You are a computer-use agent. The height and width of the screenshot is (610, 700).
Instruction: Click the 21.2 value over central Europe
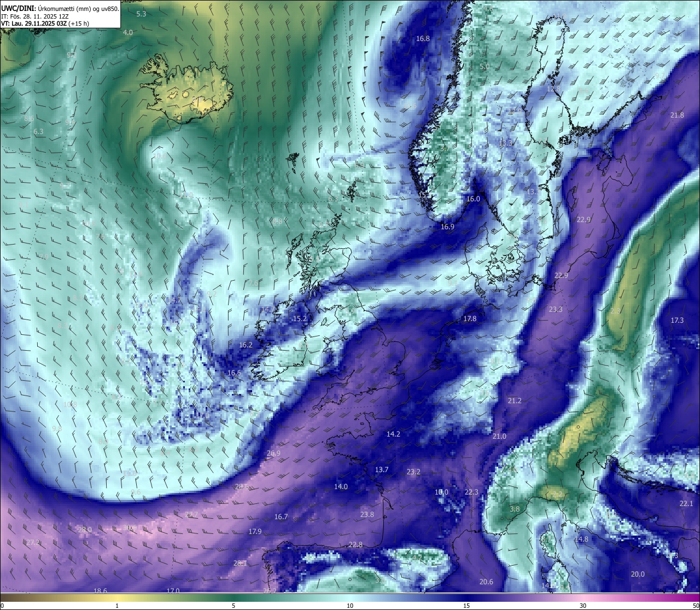(514, 401)
